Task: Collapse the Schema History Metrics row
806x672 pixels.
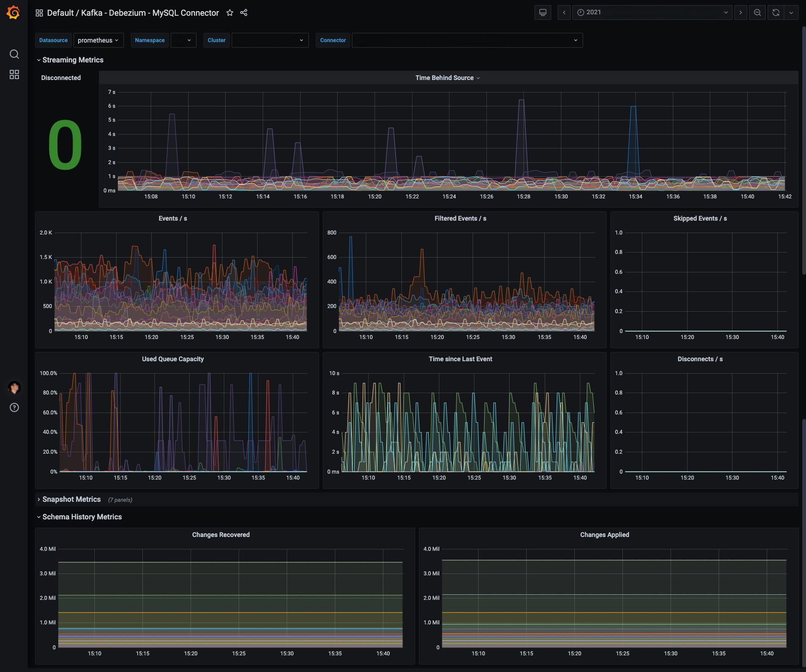Action: tap(82, 517)
